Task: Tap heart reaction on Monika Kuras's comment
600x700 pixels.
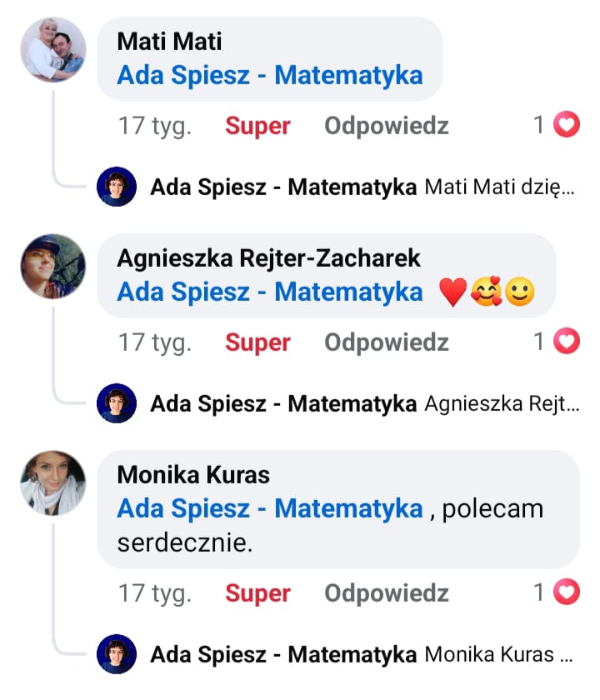Action: (x=567, y=592)
